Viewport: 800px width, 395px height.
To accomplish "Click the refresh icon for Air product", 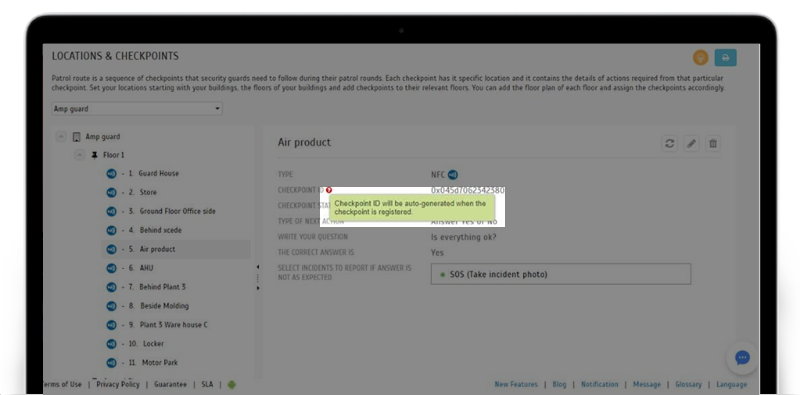I will (669, 143).
